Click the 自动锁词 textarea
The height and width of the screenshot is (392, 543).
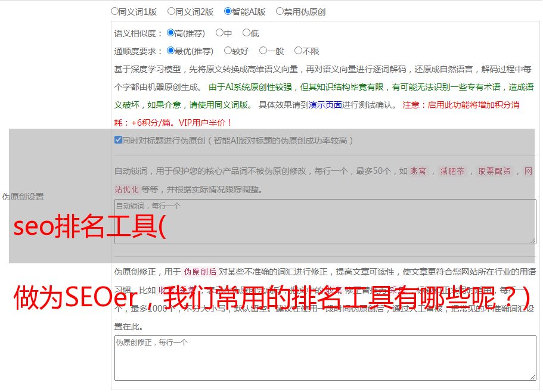tap(325, 222)
